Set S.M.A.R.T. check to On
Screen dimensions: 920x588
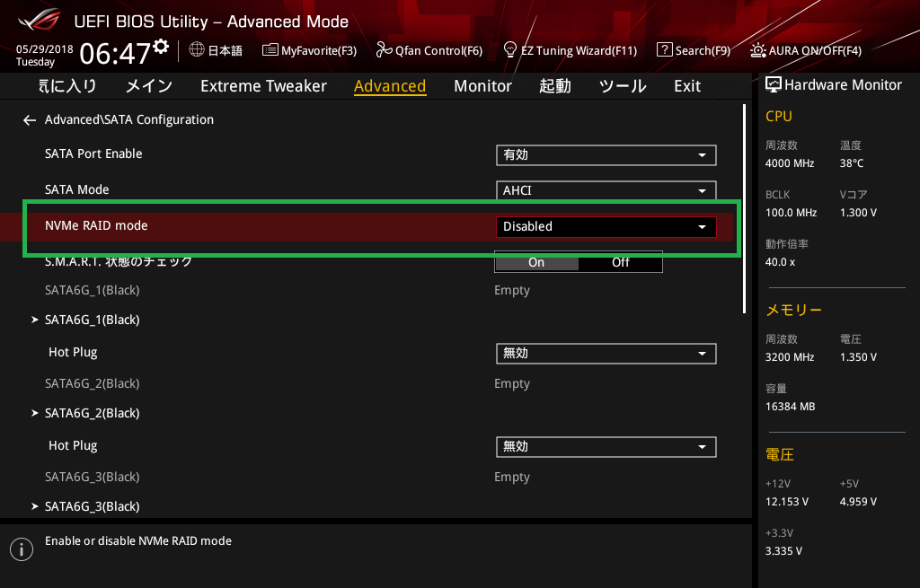click(x=536, y=263)
